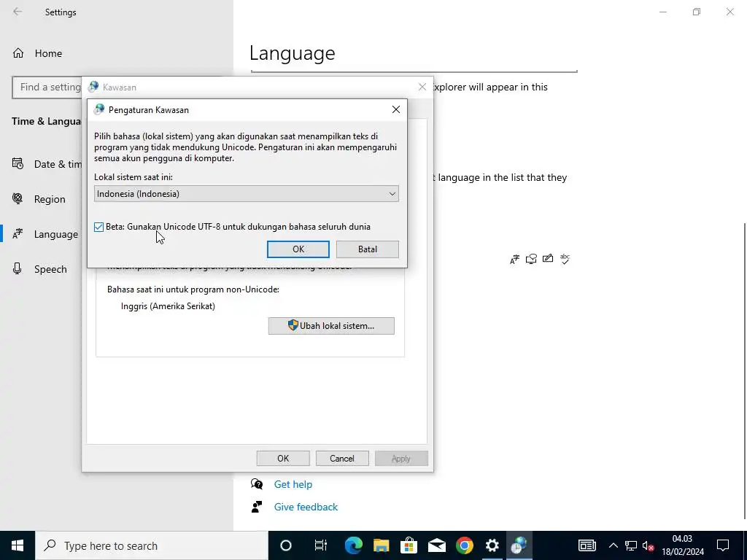Click the Home house icon
This screenshot has width=747, height=560.
[x=18, y=53]
